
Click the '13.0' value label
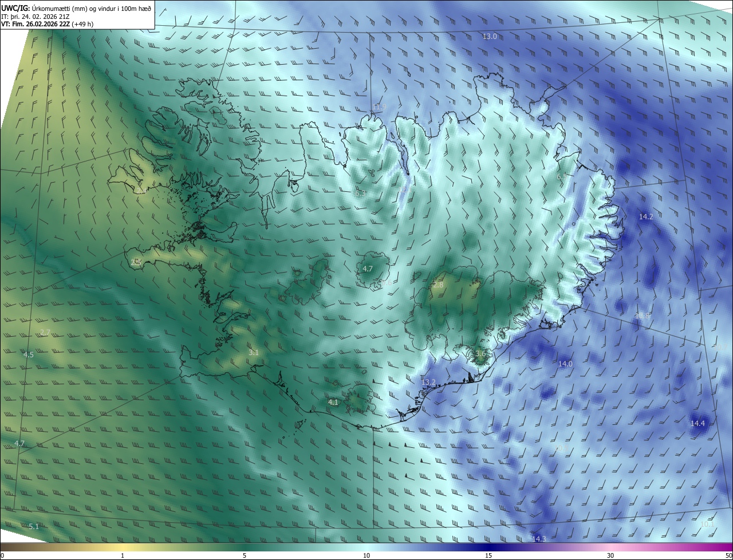[x=490, y=36]
